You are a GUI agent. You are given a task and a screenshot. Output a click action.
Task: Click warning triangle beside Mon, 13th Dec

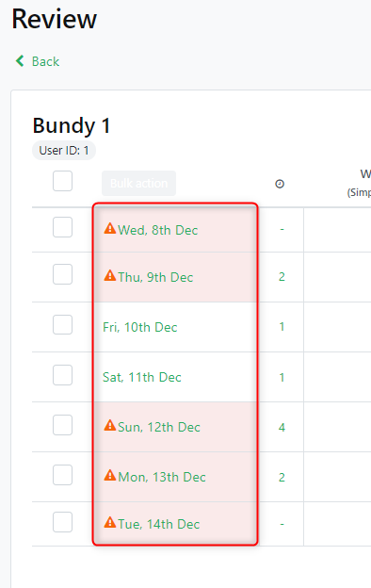(x=110, y=475)
